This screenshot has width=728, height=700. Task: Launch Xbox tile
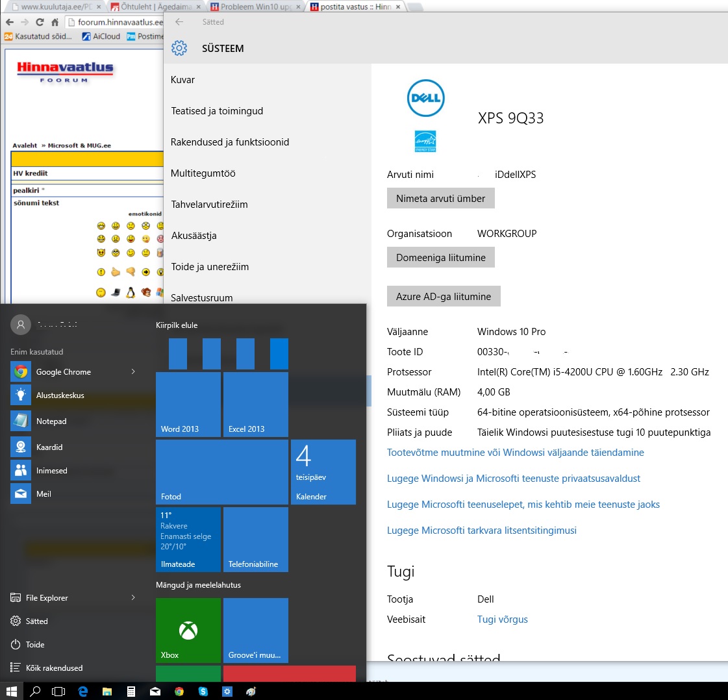[188, 631]
